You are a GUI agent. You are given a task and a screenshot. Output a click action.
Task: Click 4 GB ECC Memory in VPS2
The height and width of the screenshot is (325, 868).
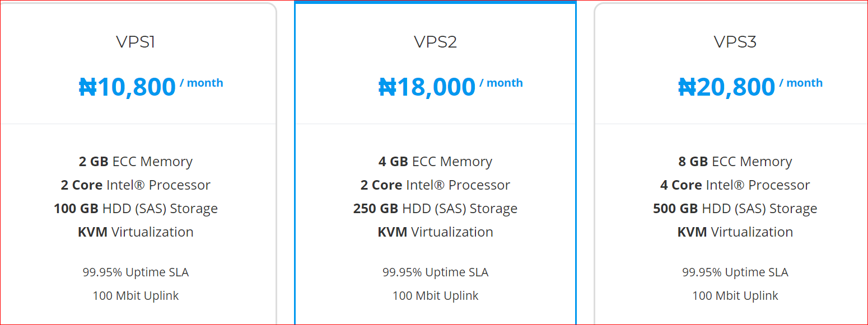click(x=435, y=162)
